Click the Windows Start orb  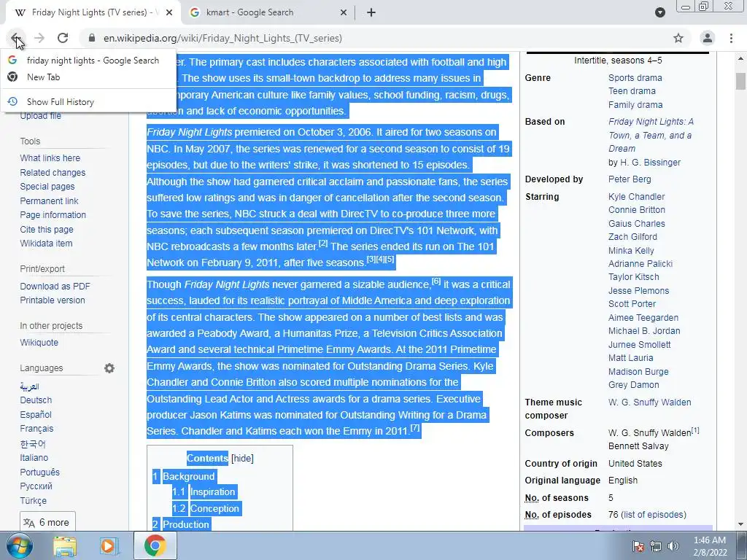click(x=20, y=545)
